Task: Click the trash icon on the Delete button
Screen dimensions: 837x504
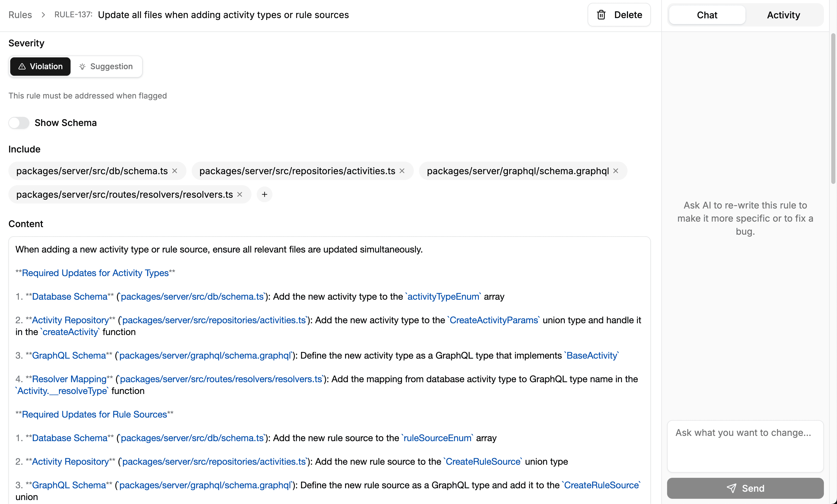Action: (x=601, y=15)
